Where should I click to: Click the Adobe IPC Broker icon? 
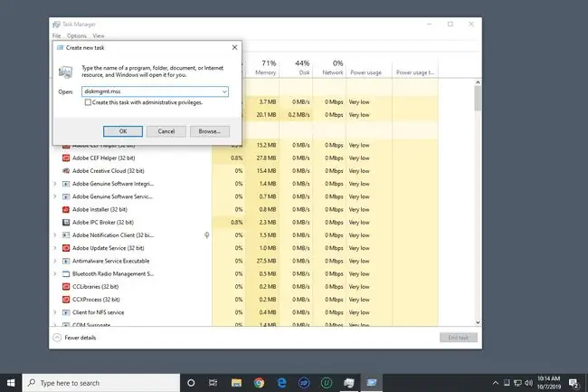(66, 222)
